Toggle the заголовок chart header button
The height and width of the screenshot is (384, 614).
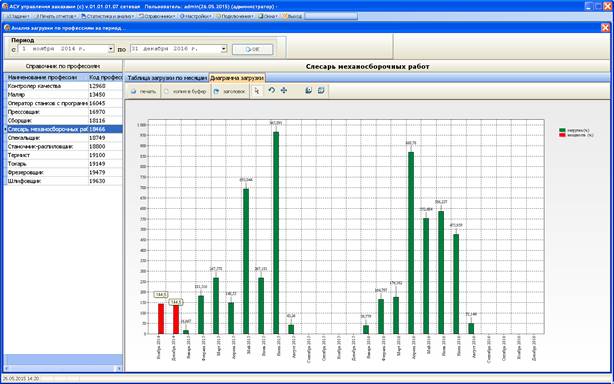coord(230,91)
